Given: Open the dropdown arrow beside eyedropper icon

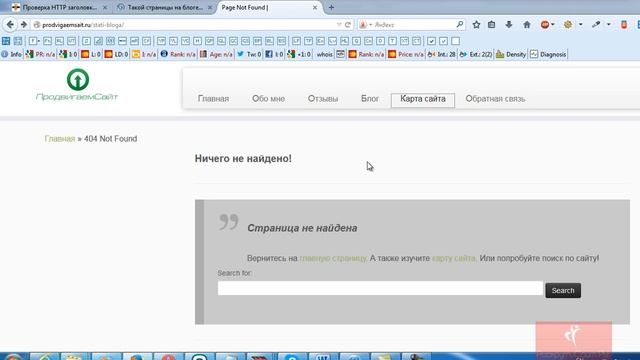Looking at the screenshot, I should 608,25.
